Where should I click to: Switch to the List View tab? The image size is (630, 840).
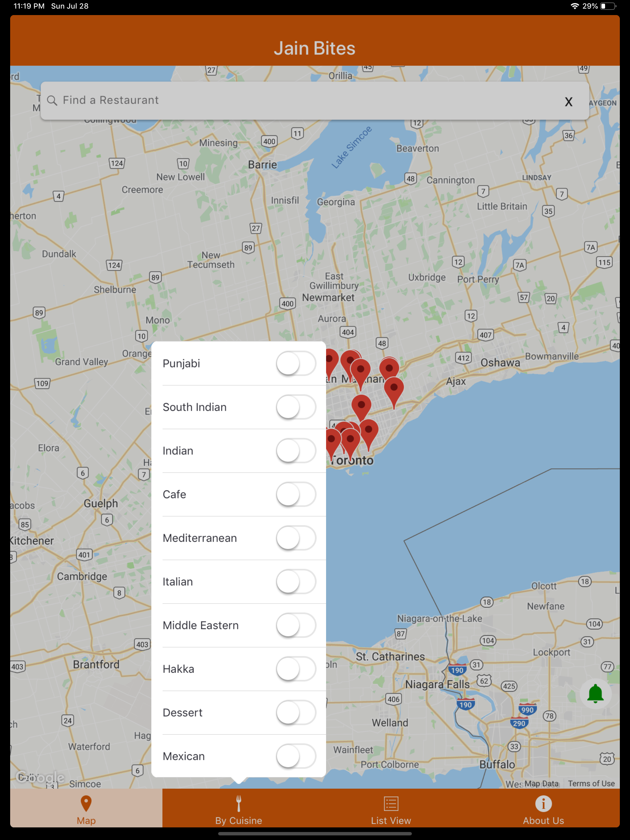pos(391,808)
